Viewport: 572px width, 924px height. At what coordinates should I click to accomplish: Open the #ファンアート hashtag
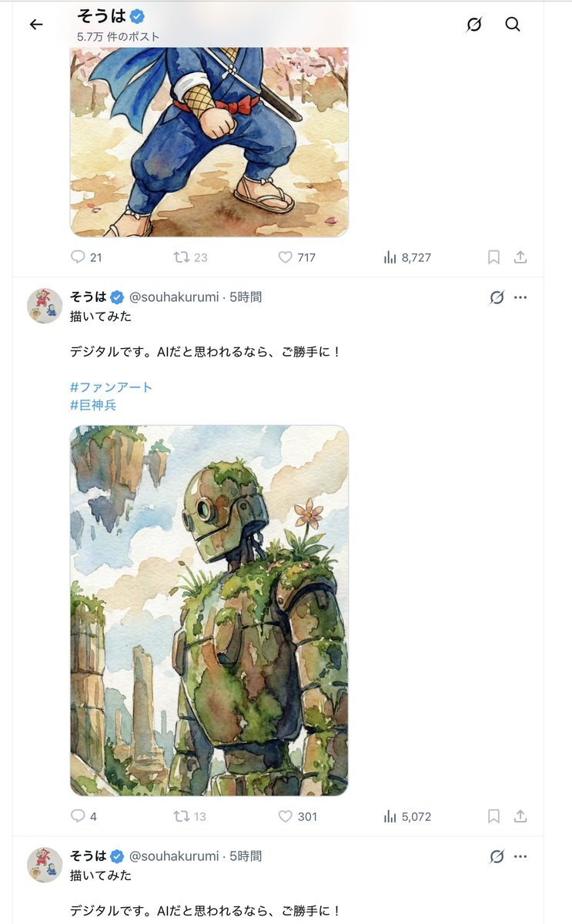[x=112, y=387]
